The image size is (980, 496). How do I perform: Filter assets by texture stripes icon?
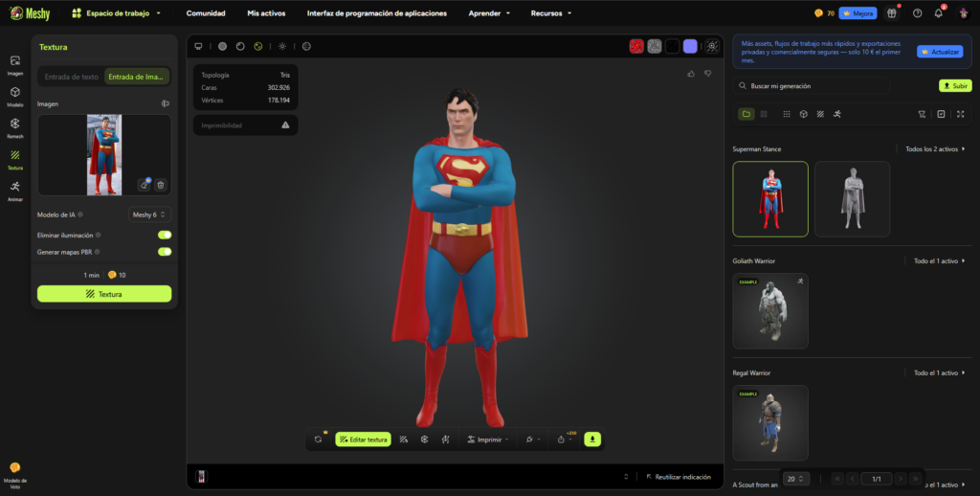[x=820, y=114]
